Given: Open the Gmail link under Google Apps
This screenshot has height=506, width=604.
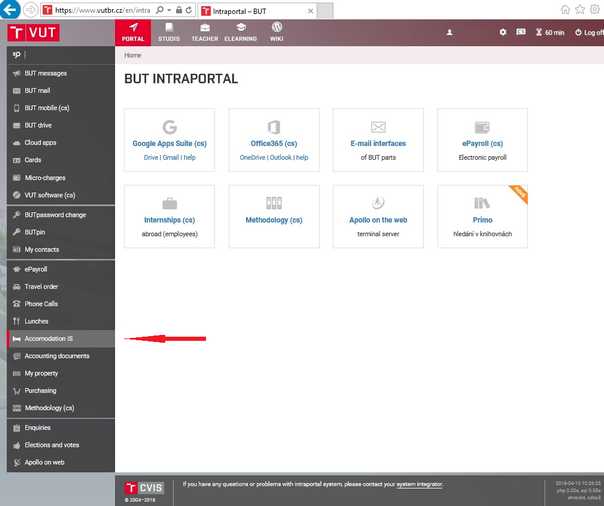Looking at the screenshot, I should click(x=170, y=157).
